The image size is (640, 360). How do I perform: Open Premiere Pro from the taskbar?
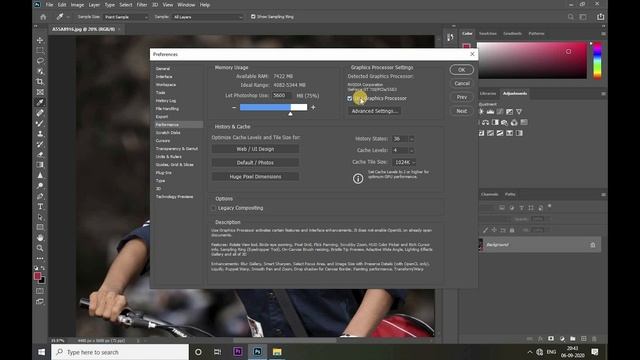(238, 352)
